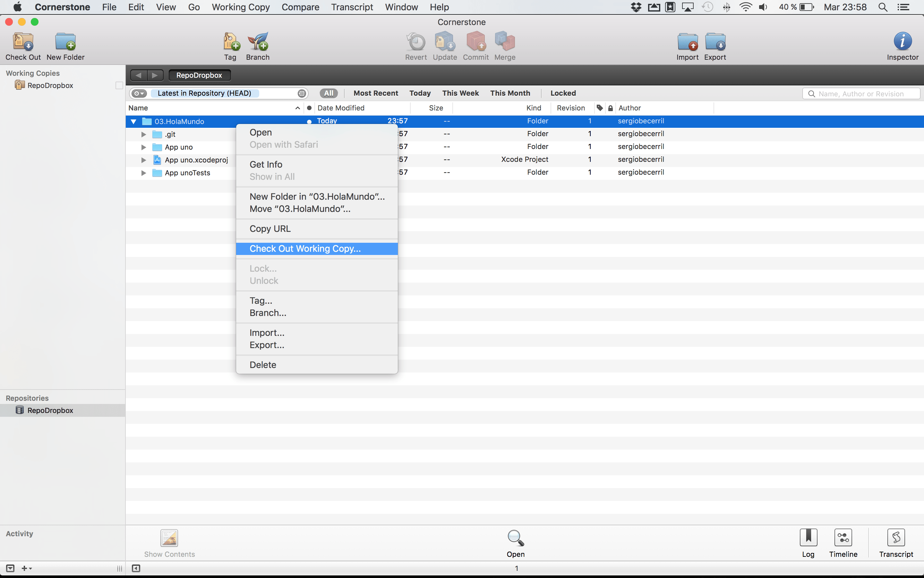This screenshot has width=924, height=578.
Task: Go forward with the right arrow
Action: point(155,75)
